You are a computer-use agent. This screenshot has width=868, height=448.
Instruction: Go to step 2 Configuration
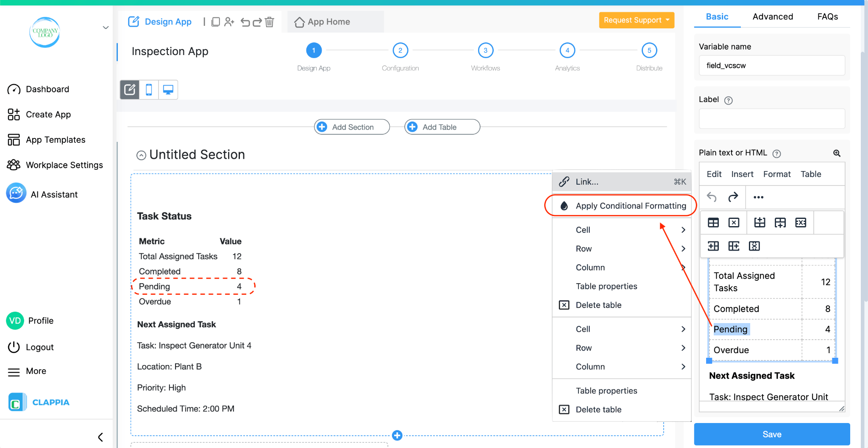400,50
